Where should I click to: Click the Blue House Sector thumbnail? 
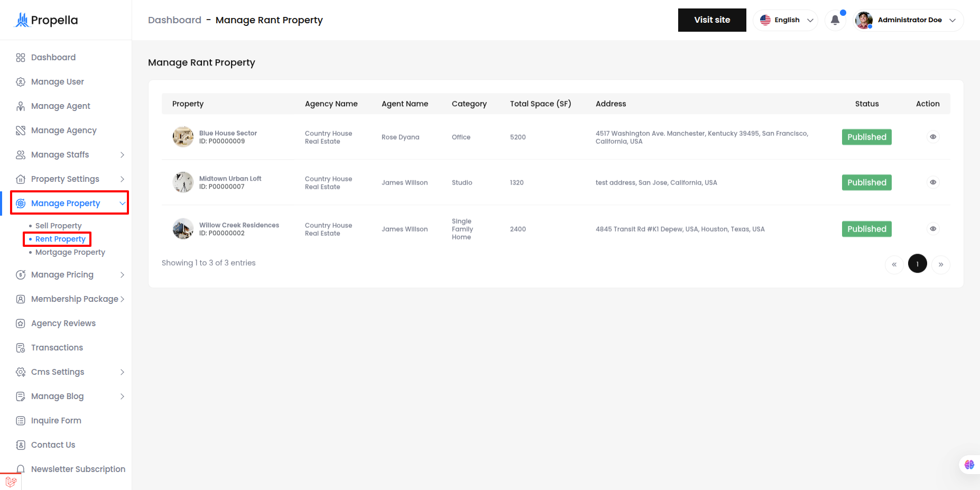[183, 137]
